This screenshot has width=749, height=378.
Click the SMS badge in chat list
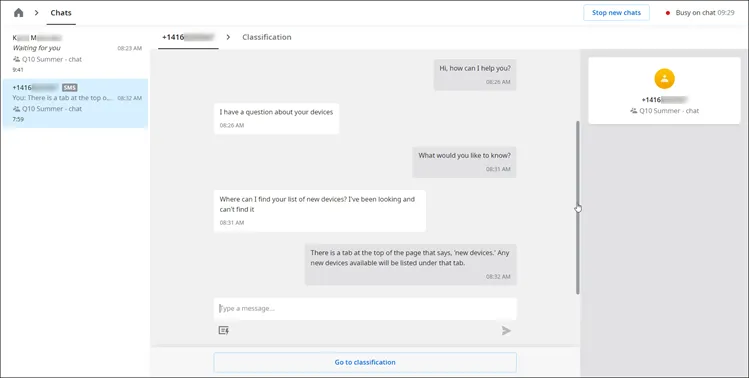coord(70,87)
